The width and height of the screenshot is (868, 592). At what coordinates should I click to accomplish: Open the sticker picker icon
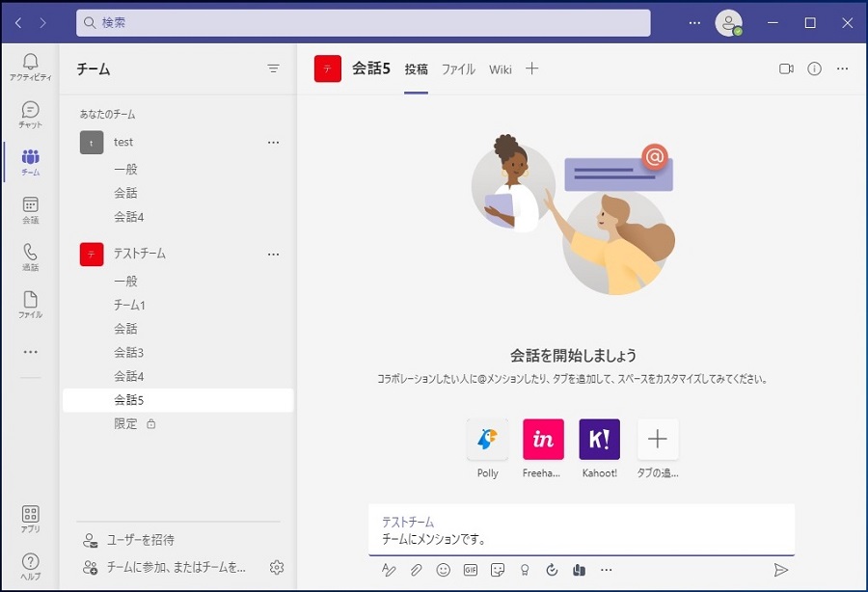(498, 570)
